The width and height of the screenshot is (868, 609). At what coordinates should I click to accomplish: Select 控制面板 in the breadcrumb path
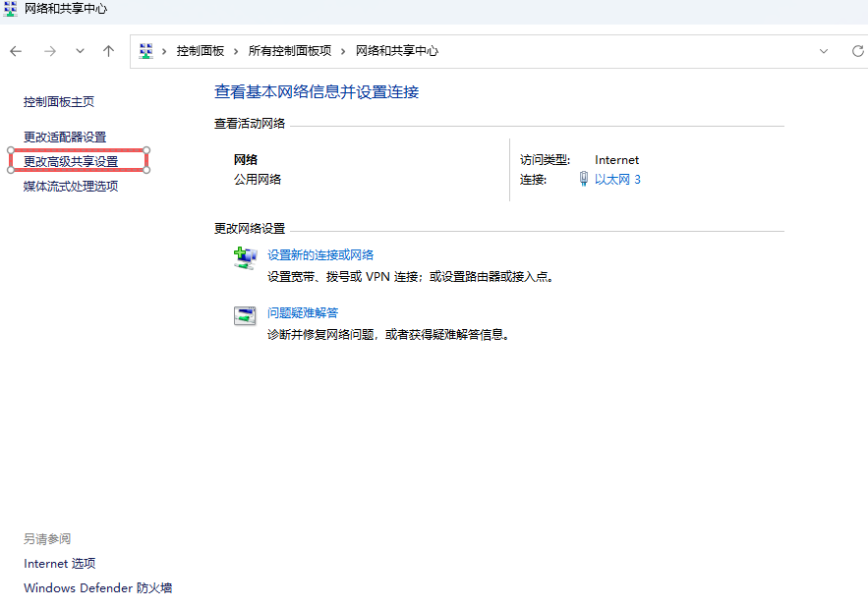pos(201,51)
